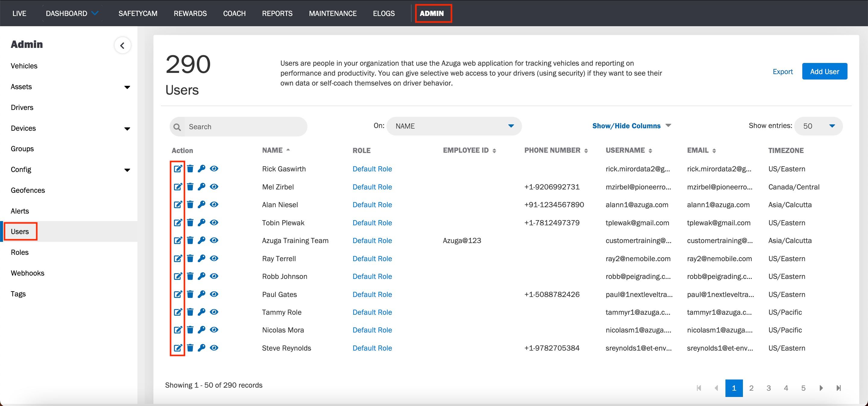Go to the Coach tab
The height and width of the screenshot is (406, 868).
pyautogui.click(x=234, y=14)
